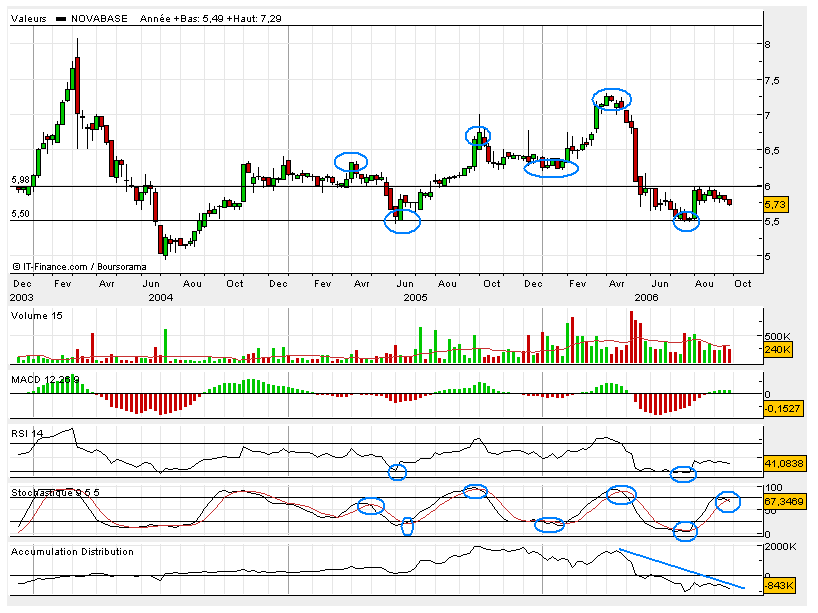Click the yellow 5,73 current price tag

click(776, 204)
